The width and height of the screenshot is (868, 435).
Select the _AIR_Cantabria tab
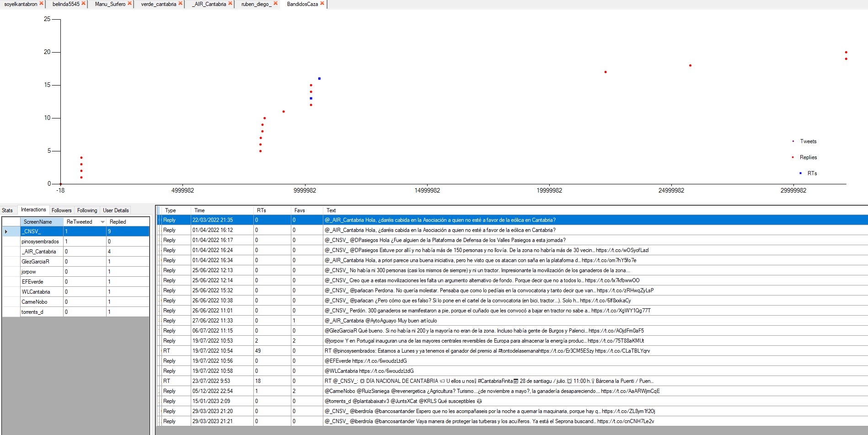(209, 4)
